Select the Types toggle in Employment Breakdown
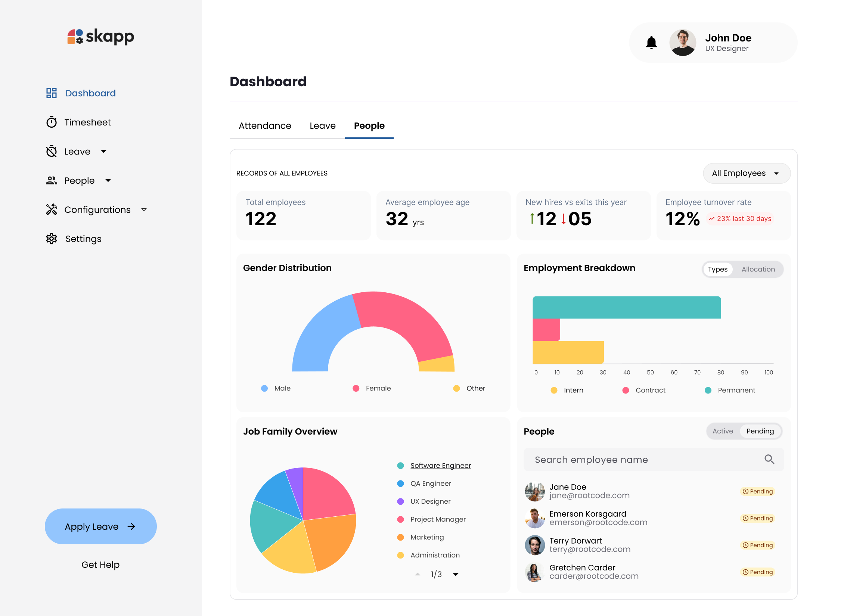 coord(717,269)
